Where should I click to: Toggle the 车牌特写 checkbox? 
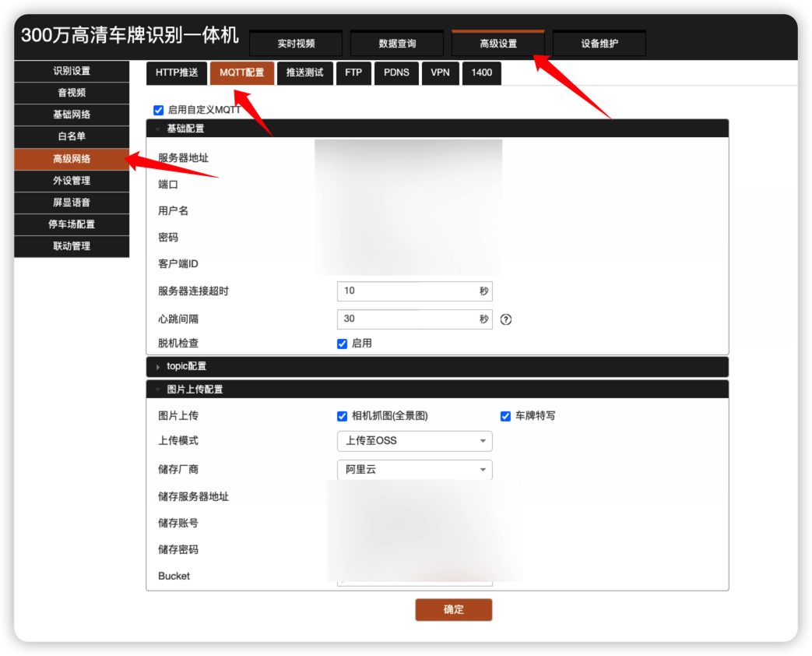(505, 416)
